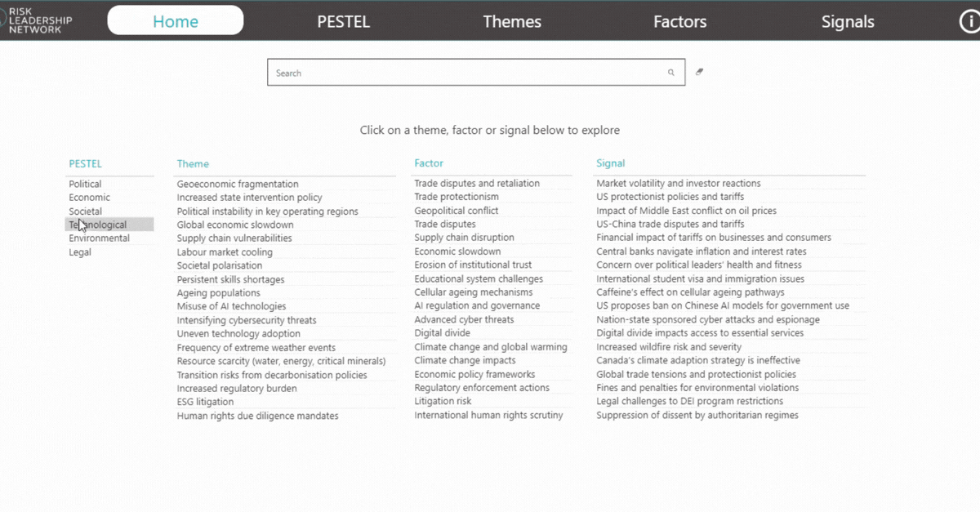980x512 pixels.
Task: Open the US-China trade disputes and tariffs signal
Action: coord(670,225)
